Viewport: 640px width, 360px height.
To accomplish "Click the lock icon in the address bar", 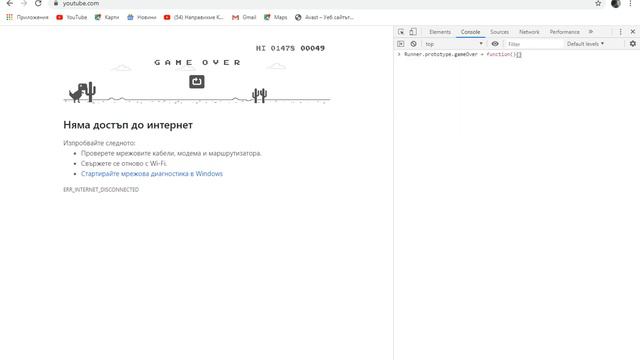I will (56, 3).
